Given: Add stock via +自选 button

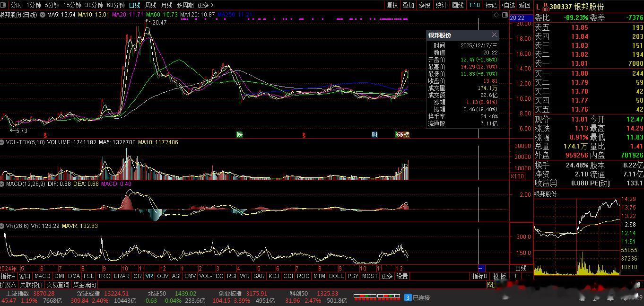Looking at the screenshot, I should [507, 5].
